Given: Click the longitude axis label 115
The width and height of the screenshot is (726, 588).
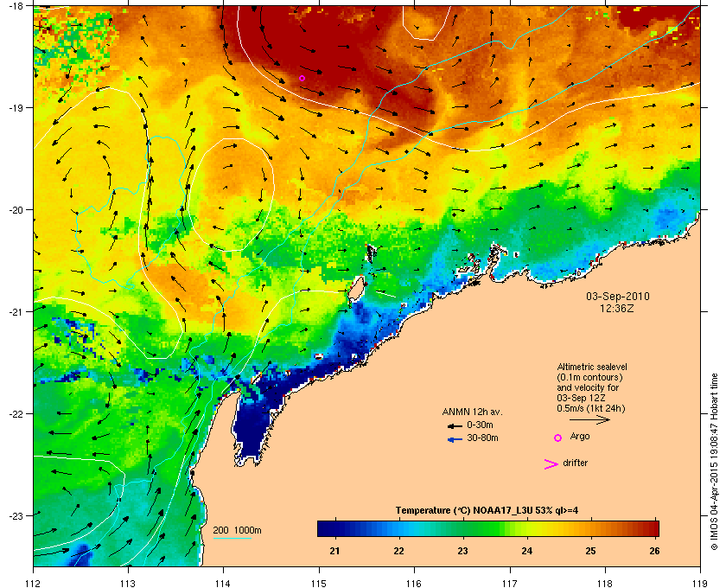Looking at the screenshot, I should tap(318, 584).
